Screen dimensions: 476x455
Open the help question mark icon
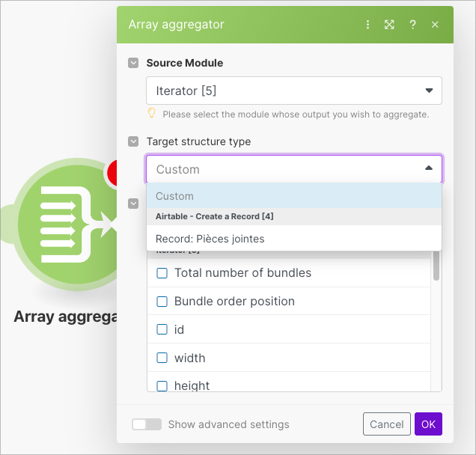click(x=412, y=25)
